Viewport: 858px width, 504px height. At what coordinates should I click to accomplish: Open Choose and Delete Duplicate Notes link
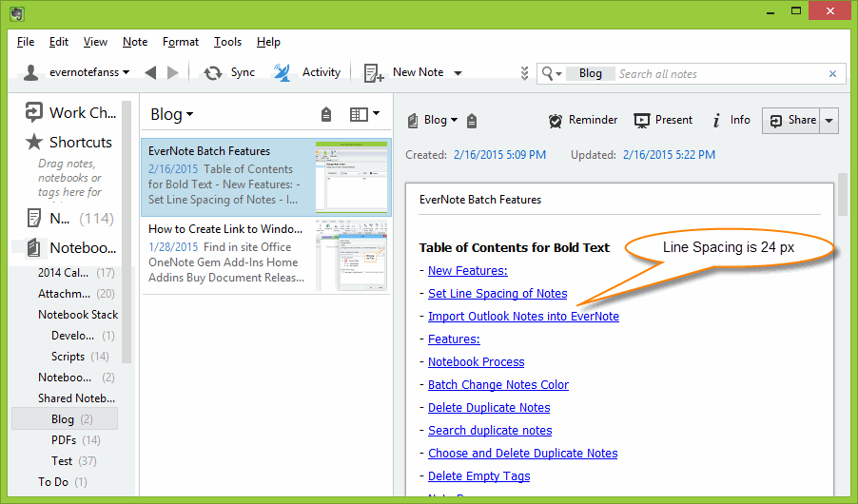coord(522,453)
